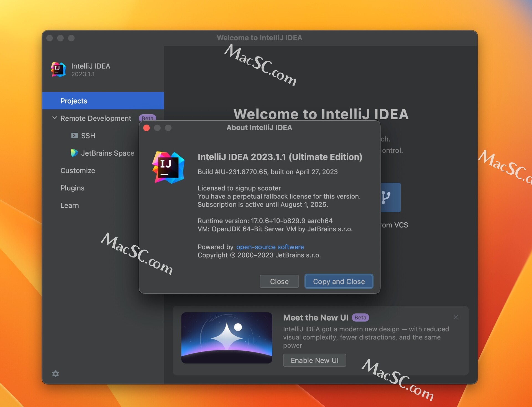532x407 pixels.
Task: Open the Customize section
Action: click(78, 171)
